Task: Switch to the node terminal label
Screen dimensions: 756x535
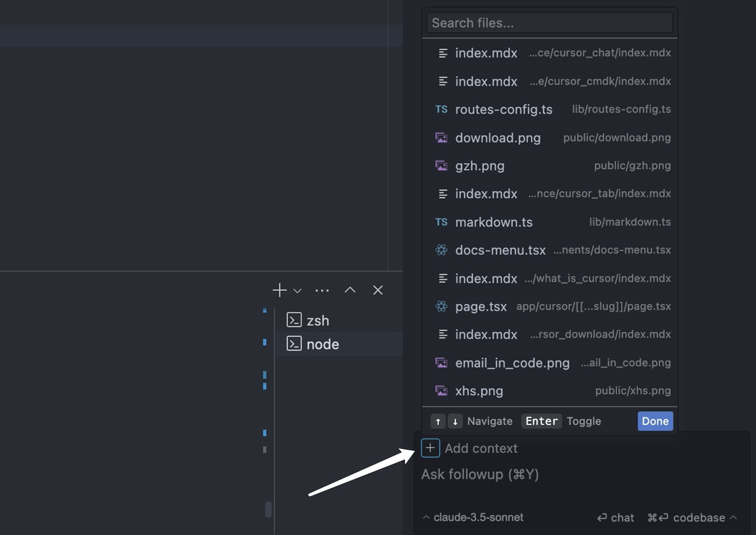Action: (x=323, y=344)
